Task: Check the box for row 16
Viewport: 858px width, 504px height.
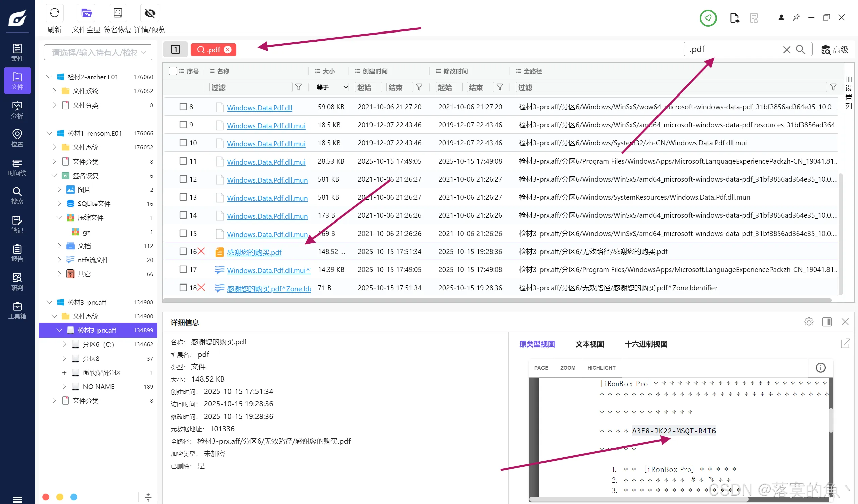Action: (183, 251)
